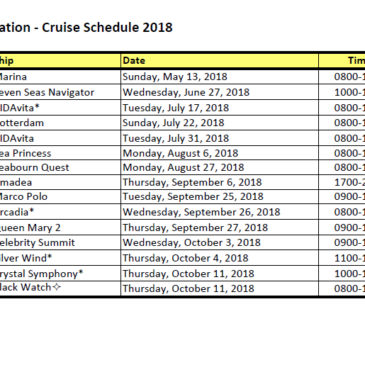Select the Monday, August 27, 2018 cell

point(219,168)
